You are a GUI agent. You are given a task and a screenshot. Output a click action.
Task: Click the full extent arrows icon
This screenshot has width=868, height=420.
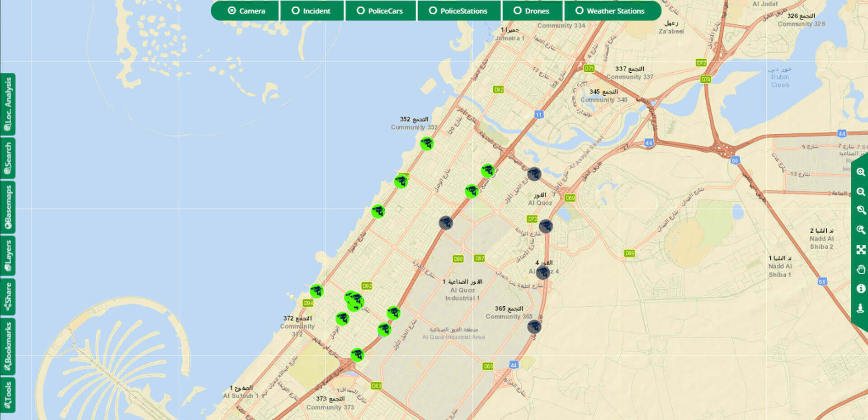tap(860, 250)
